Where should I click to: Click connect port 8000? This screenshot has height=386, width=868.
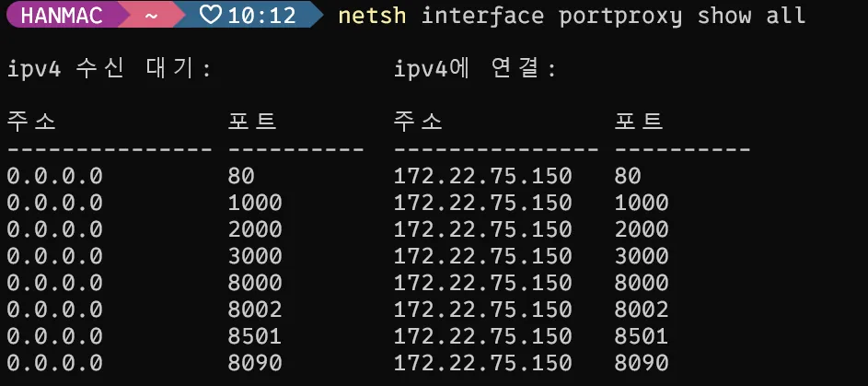tap(641, 283)
